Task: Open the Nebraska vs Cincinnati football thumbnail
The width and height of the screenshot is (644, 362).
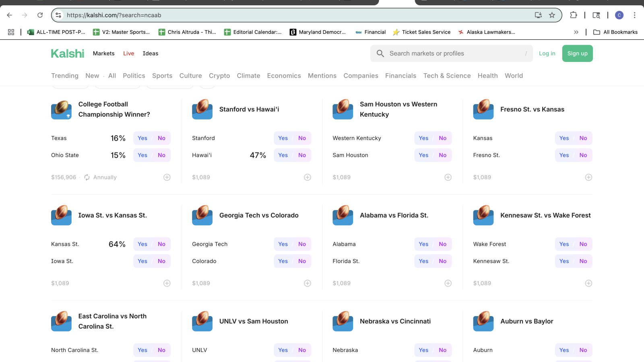Action: (x=343, y=321)
